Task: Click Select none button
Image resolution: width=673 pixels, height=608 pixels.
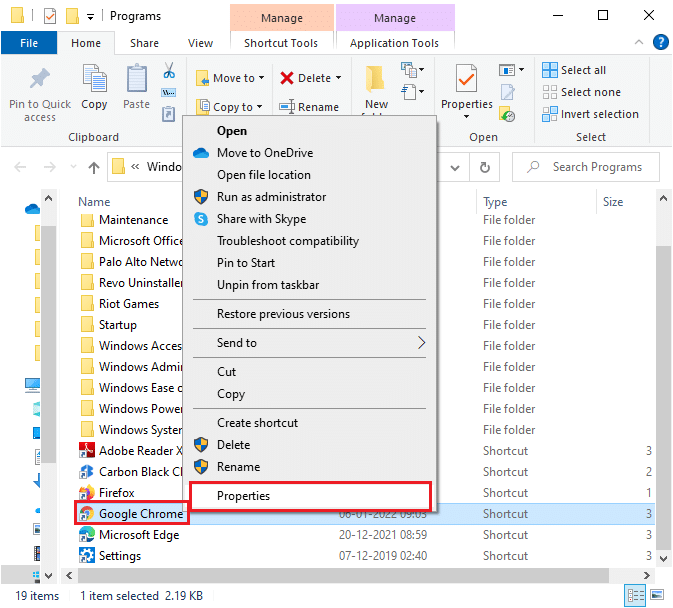Action: pos(582,92)
